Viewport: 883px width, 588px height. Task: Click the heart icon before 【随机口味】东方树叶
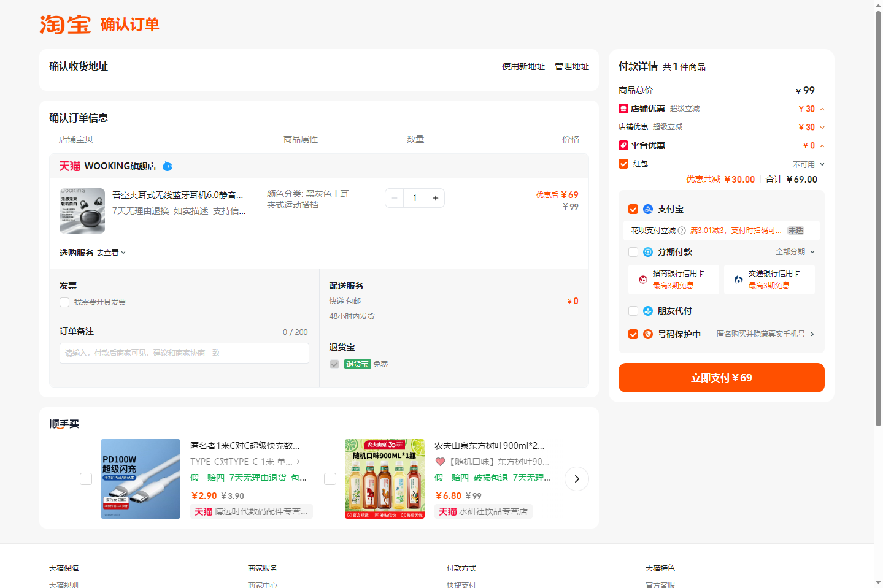pos(440,462)
